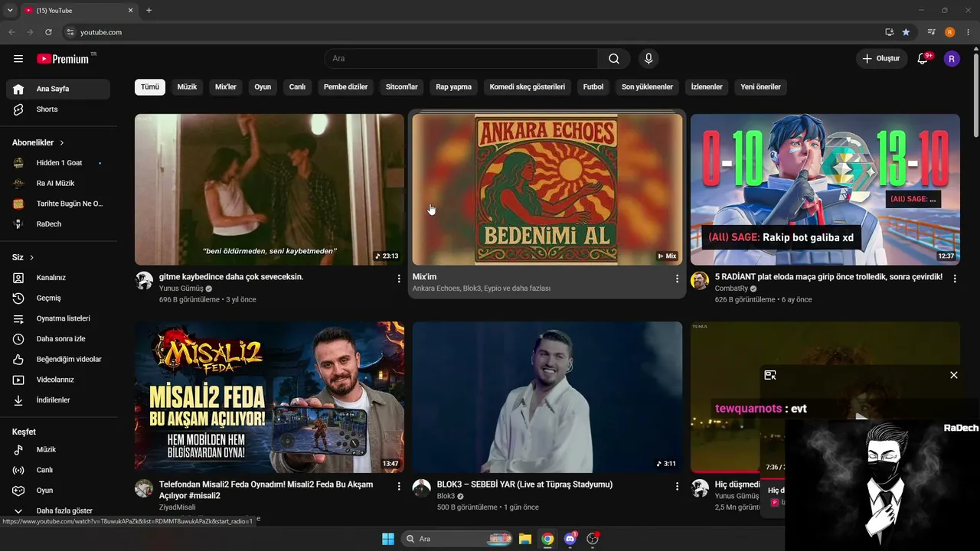Play the Ankara Echoes Mix thumbnail
The height and width of the screenshot is (551, 980).
coord(547,190)
